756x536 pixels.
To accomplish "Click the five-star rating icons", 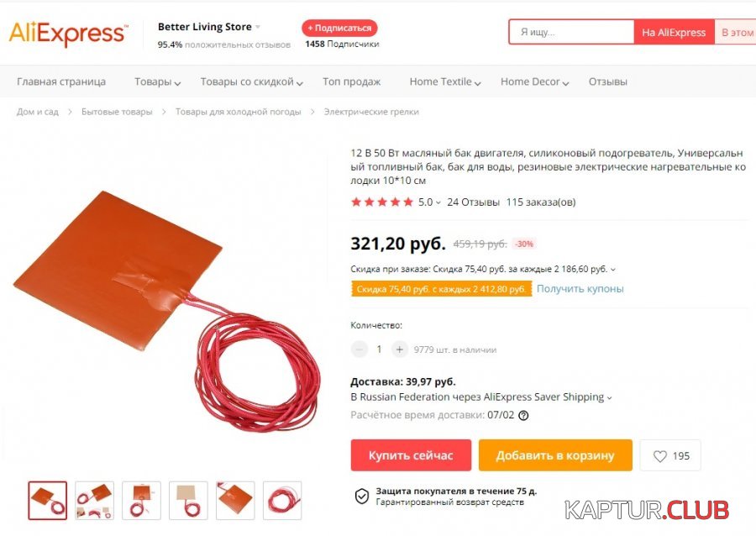I will pos(382,202).
